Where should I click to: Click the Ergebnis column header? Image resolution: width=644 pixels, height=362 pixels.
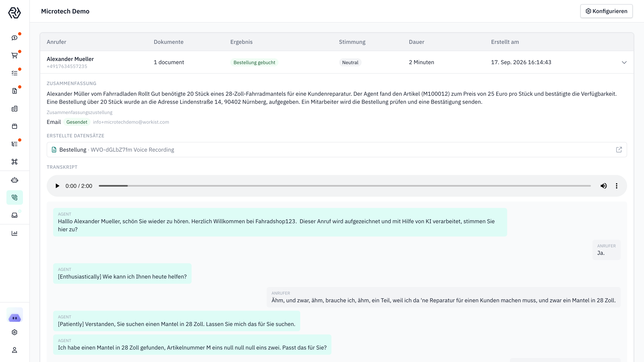pyautogui.click(x=241, y=42)
